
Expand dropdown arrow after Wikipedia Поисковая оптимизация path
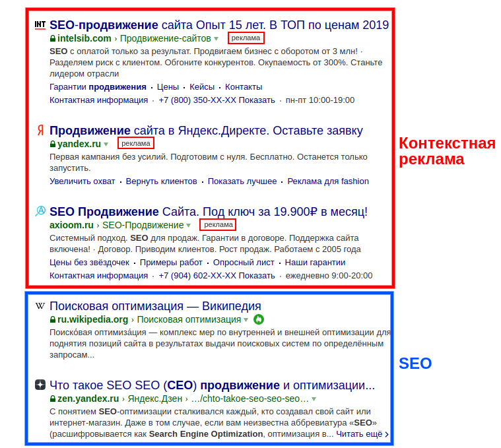click(x=246, y=319)
